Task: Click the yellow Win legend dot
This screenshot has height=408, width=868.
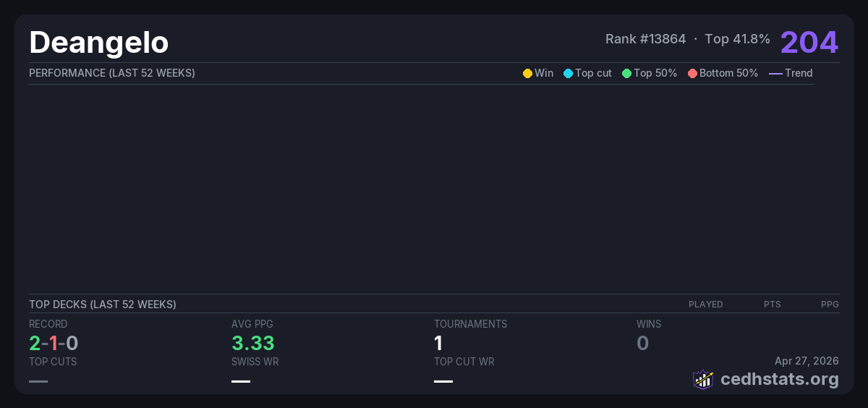Action: 527,73
